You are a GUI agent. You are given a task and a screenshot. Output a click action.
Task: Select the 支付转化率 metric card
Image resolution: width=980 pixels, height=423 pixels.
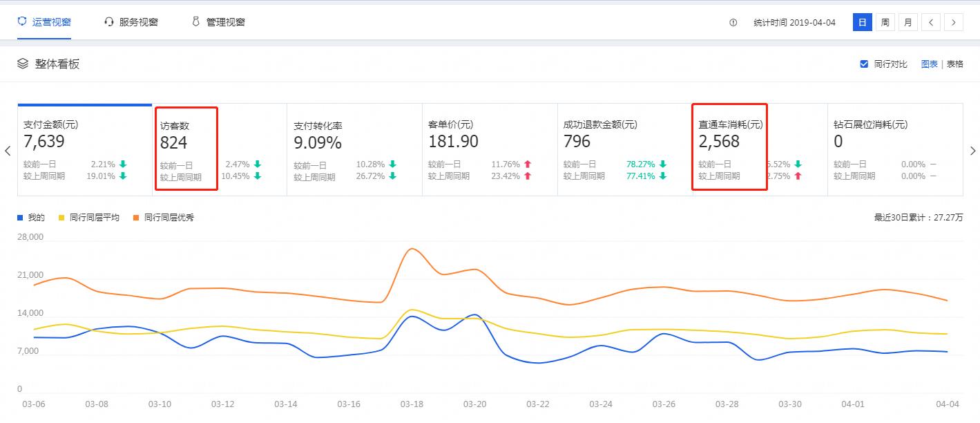click(353, 149)
